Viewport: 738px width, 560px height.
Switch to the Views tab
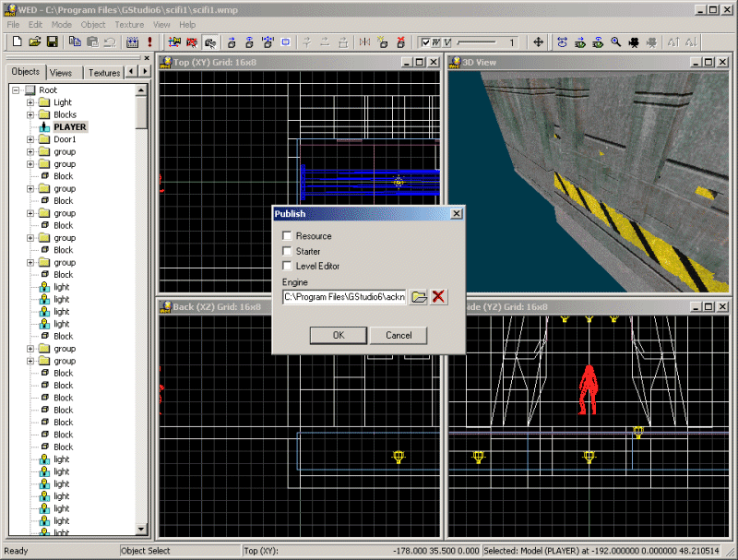(61, 72)
